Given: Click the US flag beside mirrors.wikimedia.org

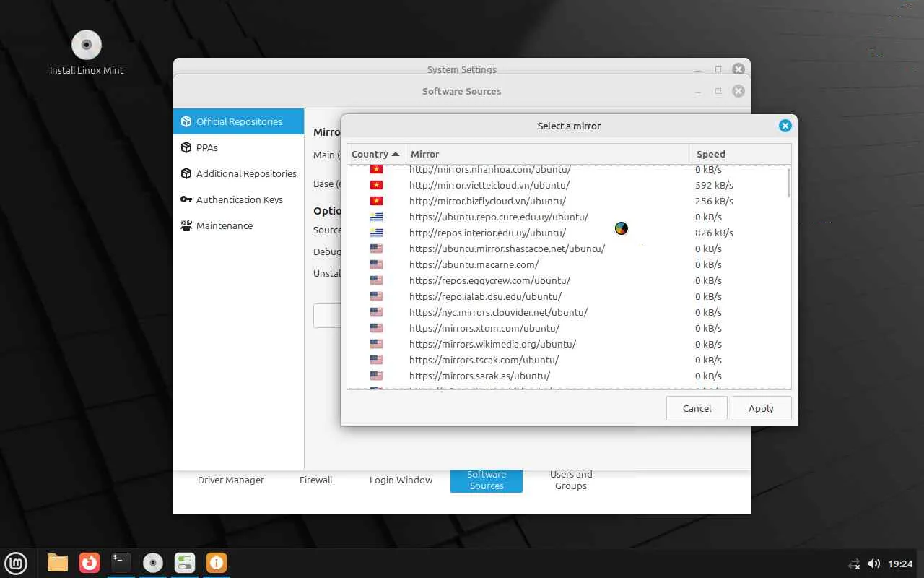Looking at the screenshot, I should [376, 344].
